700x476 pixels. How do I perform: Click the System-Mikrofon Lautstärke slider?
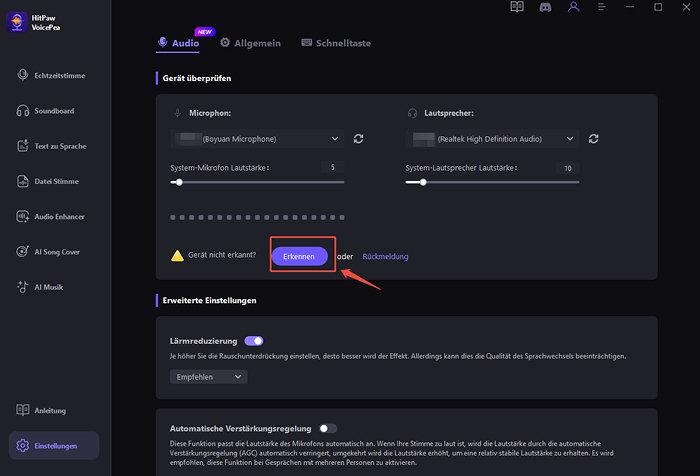[x=257, y=182]
